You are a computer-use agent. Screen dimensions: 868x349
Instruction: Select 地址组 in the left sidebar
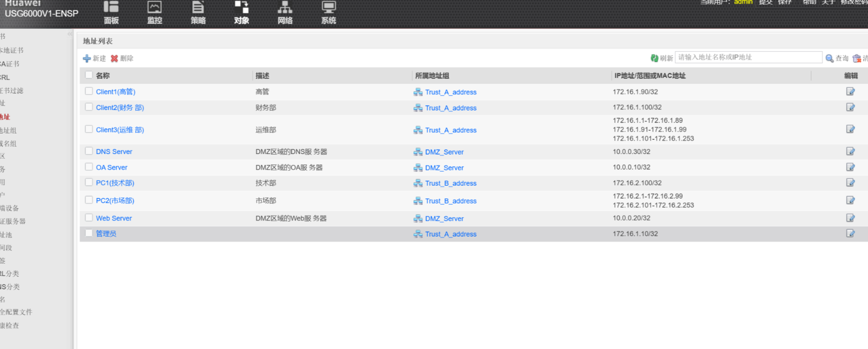pyautogui.click(x=8, y=130)
